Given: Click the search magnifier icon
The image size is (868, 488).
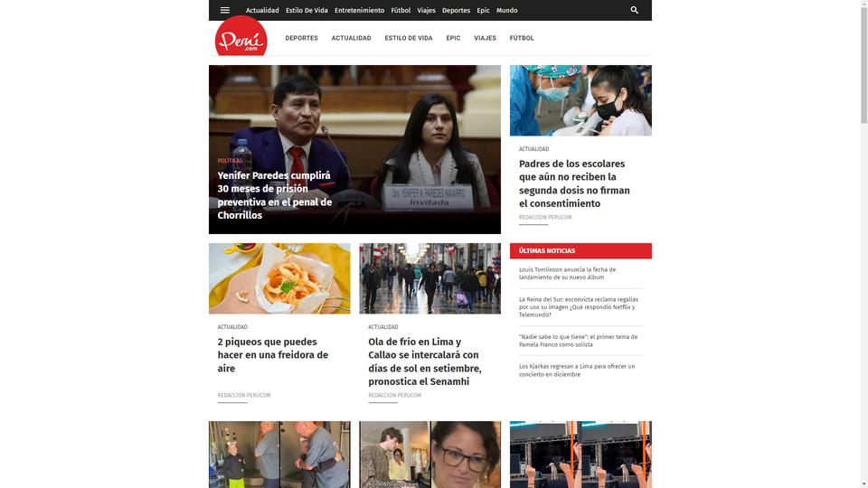Looking at the screenshot, I should coord(635,10).
